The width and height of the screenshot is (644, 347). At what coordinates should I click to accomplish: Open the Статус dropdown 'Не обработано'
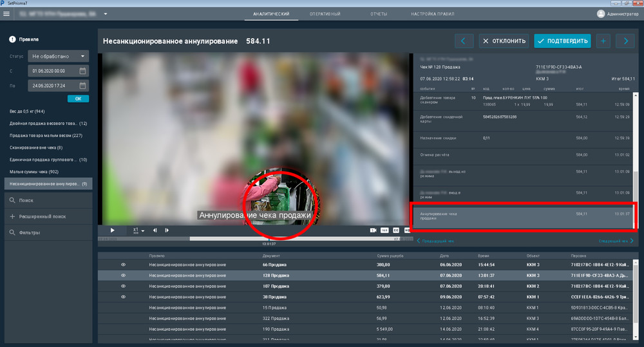coord(59,56)
